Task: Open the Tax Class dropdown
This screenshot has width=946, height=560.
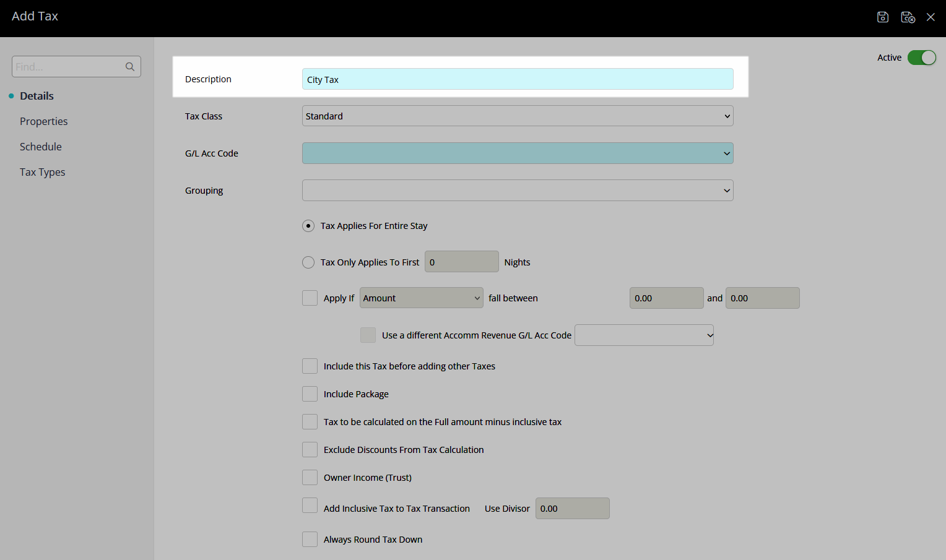Action: 518,116
